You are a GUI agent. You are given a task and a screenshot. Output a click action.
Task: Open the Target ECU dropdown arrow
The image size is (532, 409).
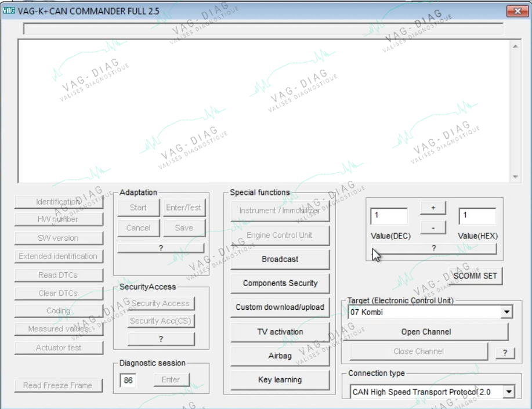(506, 312)
